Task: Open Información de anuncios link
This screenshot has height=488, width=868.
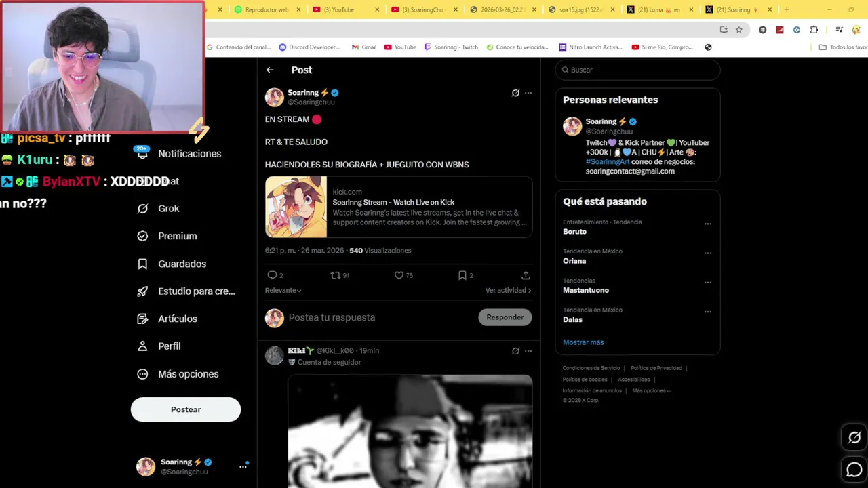Action: [x=592, y=391]
